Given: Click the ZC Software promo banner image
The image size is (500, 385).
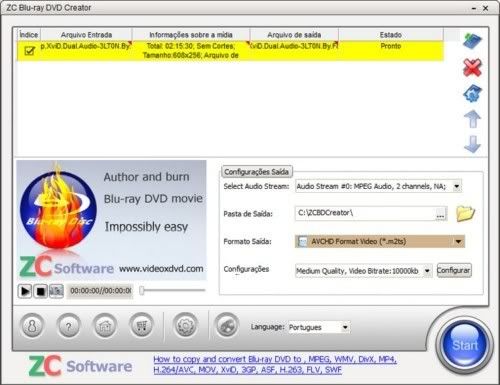Looking at the screenshot, I should [x=111, y=220].
